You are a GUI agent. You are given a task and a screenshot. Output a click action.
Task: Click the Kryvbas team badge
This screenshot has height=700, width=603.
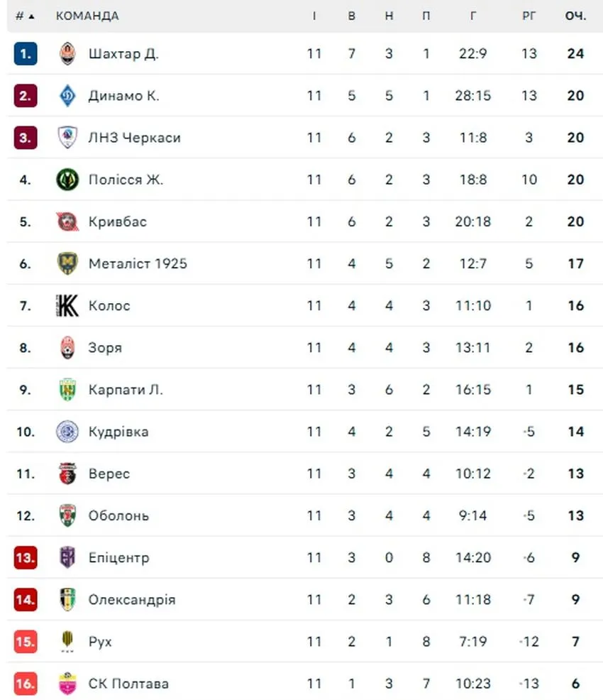point(67,222)
